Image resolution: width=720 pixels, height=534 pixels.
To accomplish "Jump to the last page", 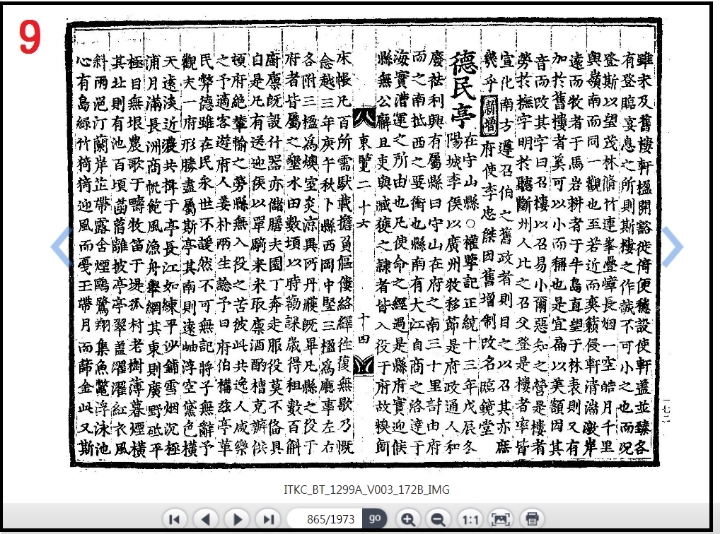I will [269, 519].
